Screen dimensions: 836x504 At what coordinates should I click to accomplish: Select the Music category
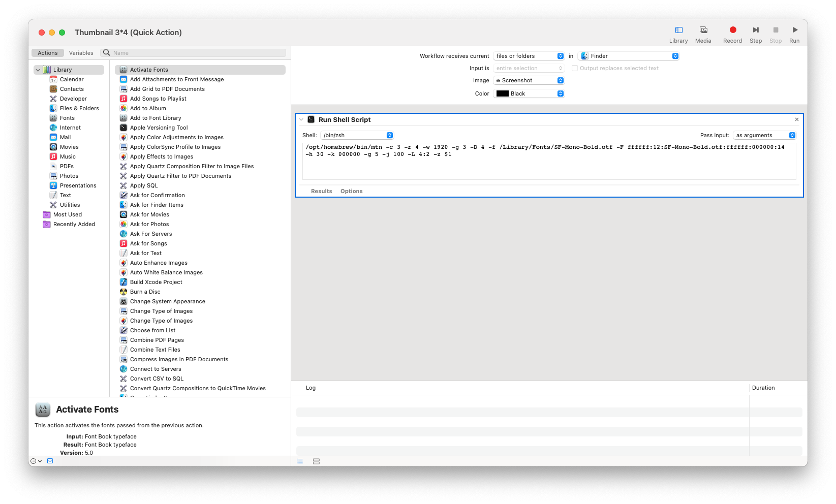pyautogui.click(x=68, y=156)
